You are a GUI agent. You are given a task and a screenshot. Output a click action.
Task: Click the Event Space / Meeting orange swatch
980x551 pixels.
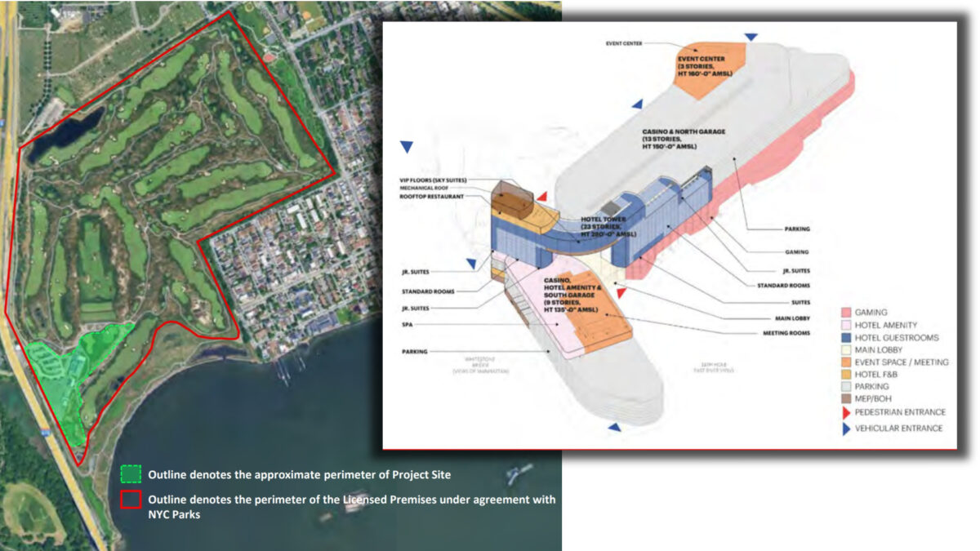click(846, 362)
